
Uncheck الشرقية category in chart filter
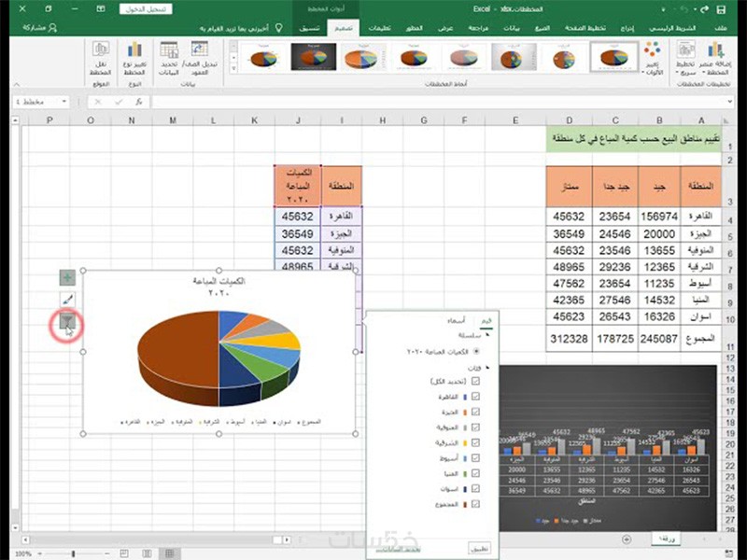(x=475, y=442)
